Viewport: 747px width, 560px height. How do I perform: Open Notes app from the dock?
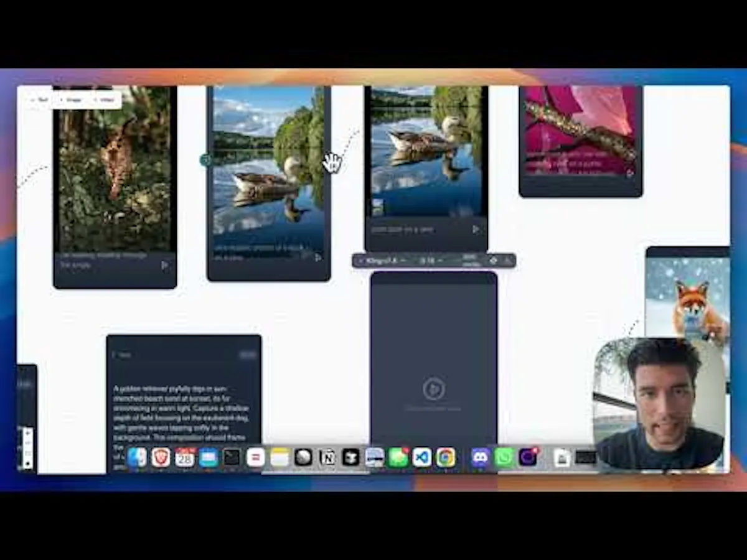(280, 457)
